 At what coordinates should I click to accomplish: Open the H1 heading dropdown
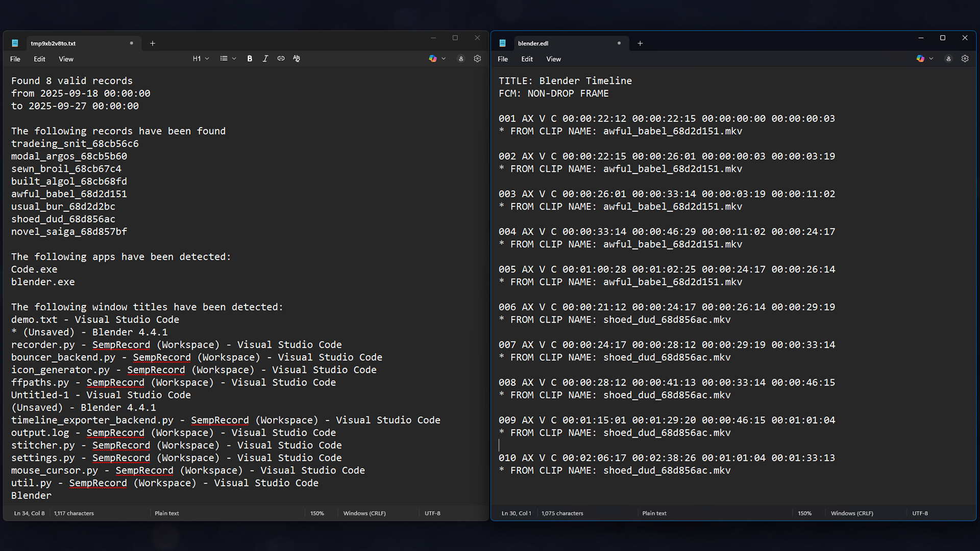pos(201,59)
